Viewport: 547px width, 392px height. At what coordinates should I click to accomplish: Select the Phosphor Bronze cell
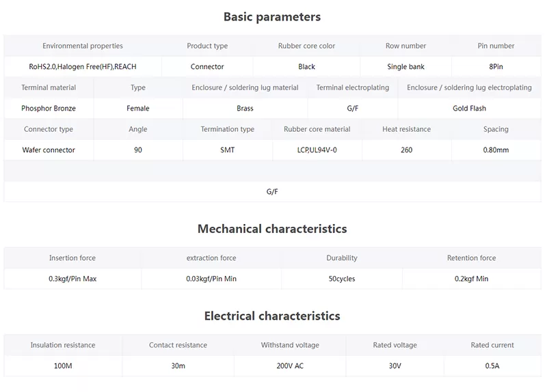coord(49,109)
